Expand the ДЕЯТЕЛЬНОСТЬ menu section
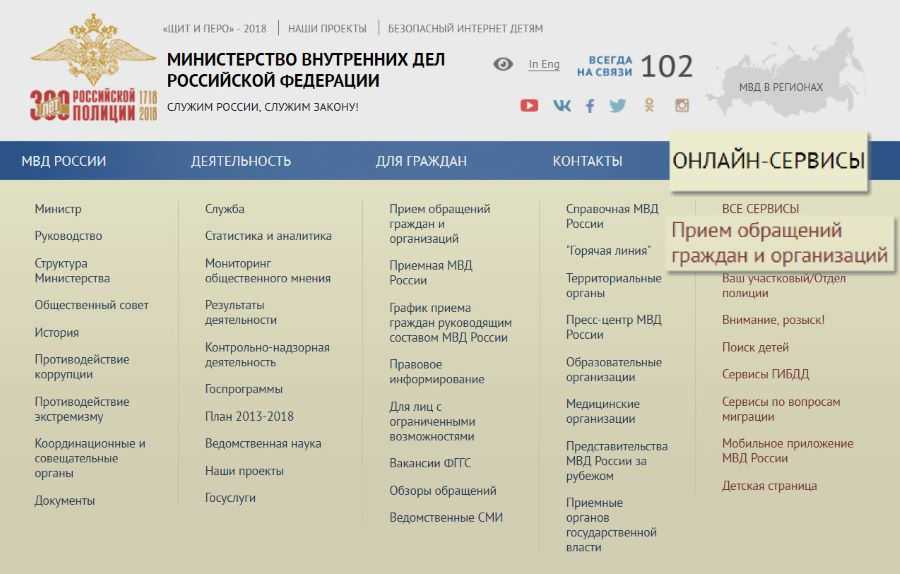Image resolution: width=900 pixels, height=574 pixels. point(241,161)
